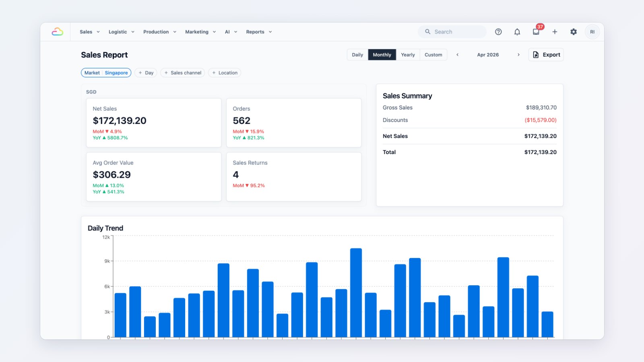Image resolution: width=644 pixels, height=362 pixels.
Task: Switch to Yearly view
Action: tap(408, 55)
